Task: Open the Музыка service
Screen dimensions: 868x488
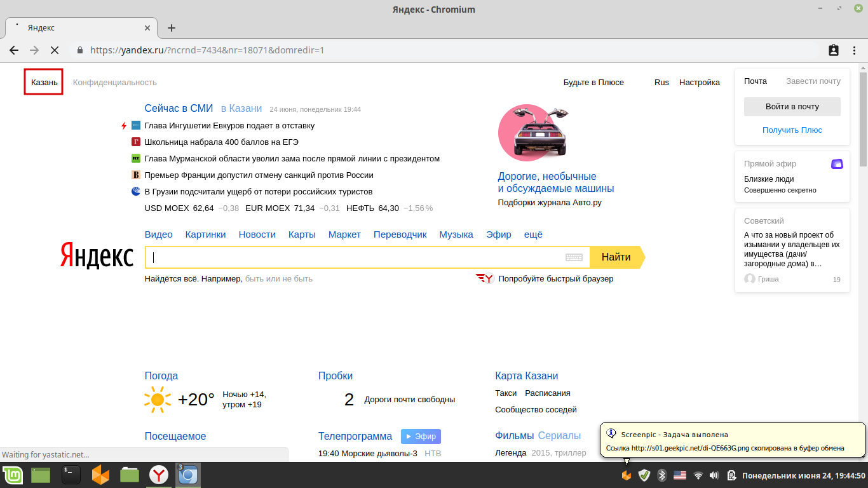Action: tap(456, 234)
